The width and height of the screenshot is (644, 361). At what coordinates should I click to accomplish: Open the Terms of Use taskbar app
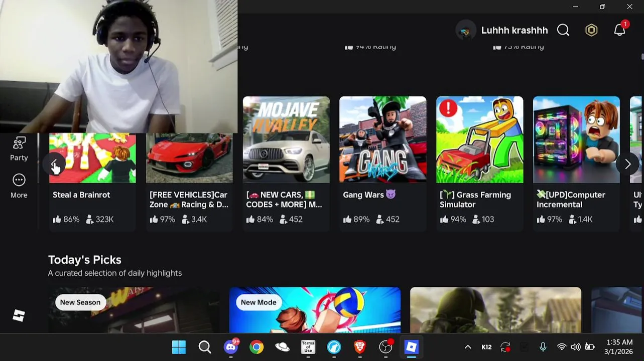[308, 347]
